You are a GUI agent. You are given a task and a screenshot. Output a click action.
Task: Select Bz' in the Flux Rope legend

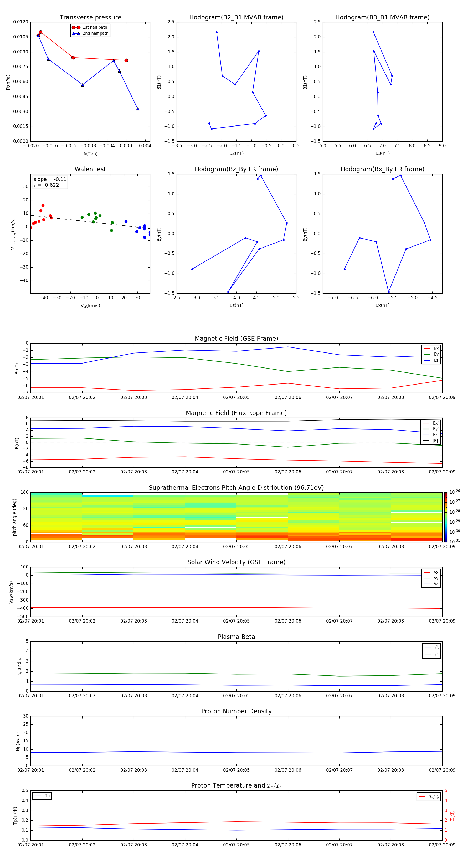tap(431, 435)
